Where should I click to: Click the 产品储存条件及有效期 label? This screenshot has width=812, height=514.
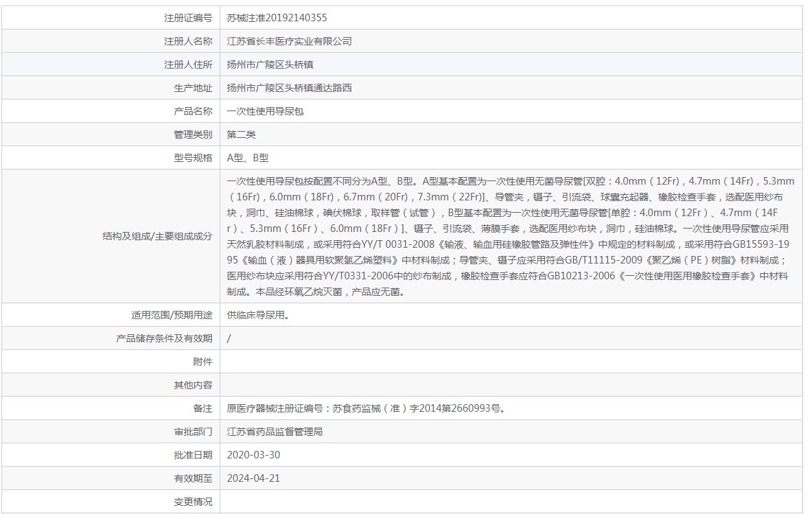164,338
